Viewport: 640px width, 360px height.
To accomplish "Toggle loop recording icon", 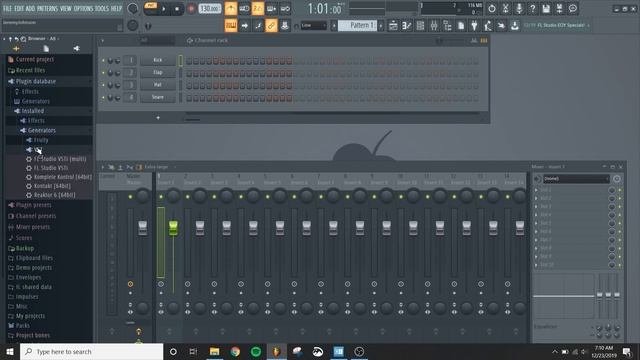I will tap(285, 8).
